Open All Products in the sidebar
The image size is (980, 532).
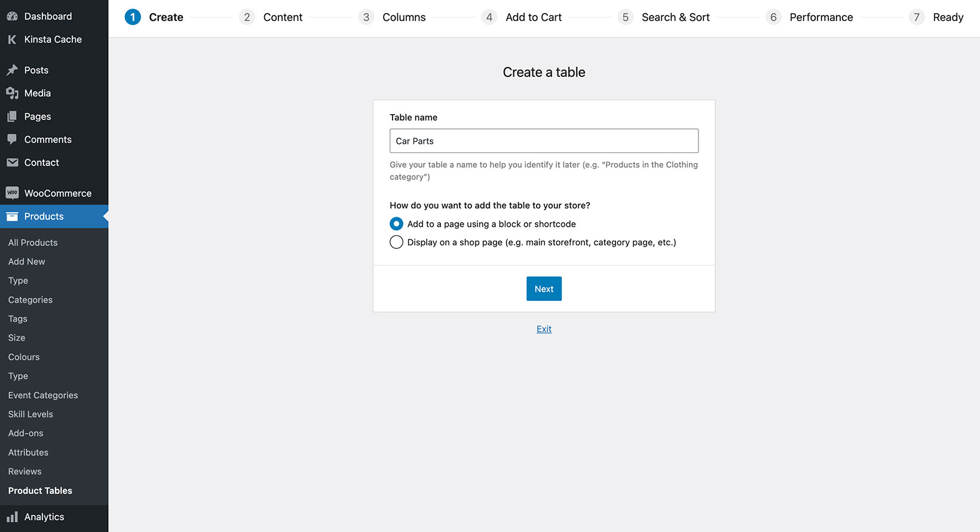click(x=33, y=242)
